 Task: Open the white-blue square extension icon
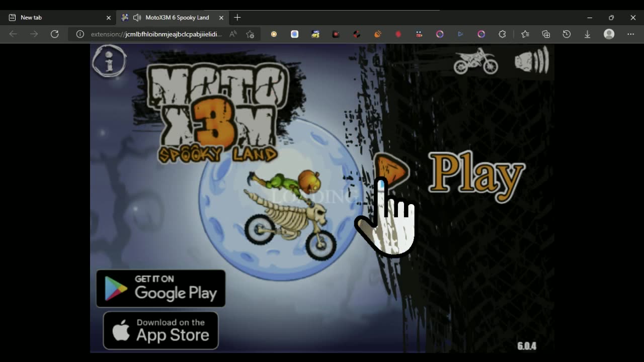294,34
